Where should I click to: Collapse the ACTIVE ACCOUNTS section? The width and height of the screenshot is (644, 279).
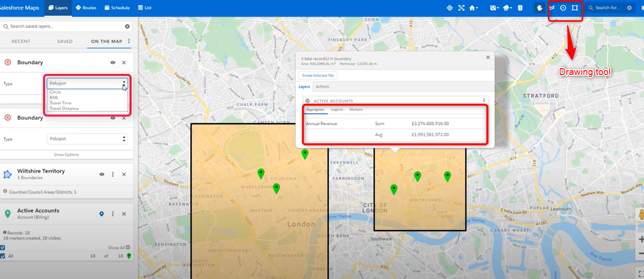tap(308, 101)
